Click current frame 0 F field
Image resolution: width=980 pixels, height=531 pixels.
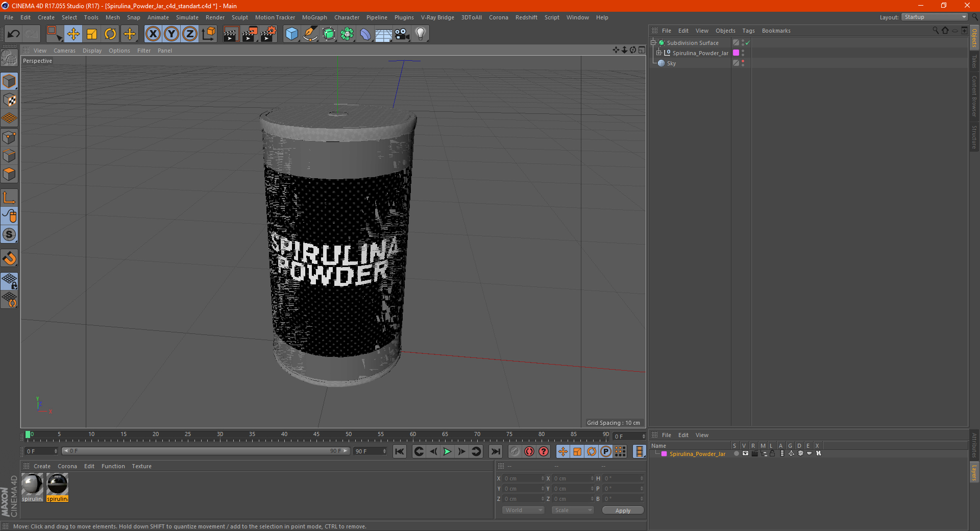pos(41,451)
